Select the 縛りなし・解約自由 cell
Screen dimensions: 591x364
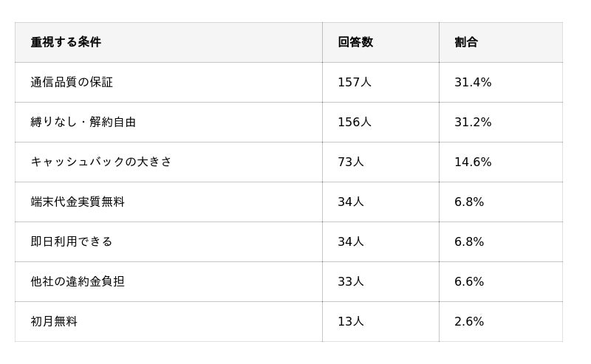83,122
